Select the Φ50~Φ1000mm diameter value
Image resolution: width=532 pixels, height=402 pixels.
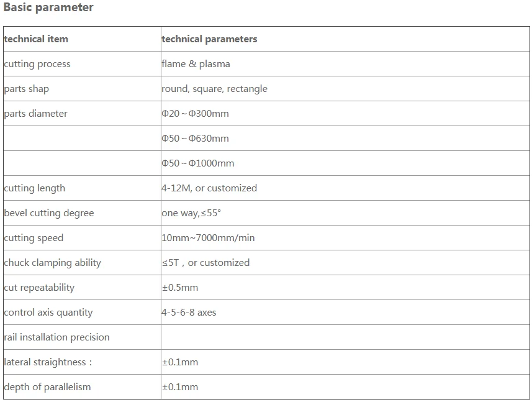pos(198,163)
